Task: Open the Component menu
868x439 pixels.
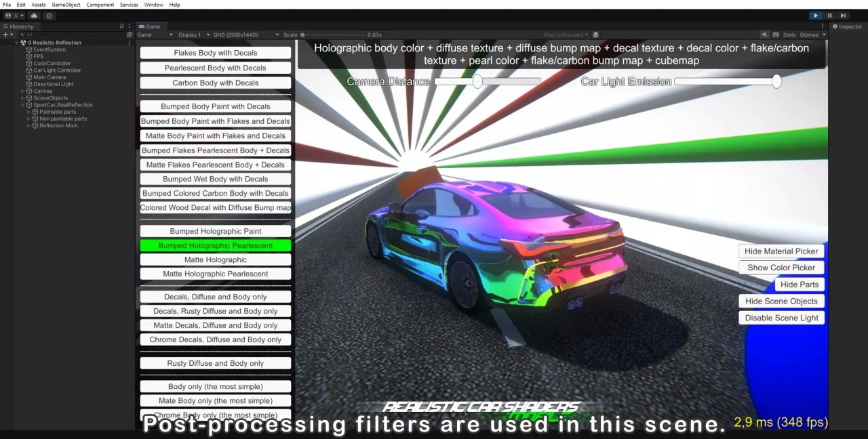Action: pyautogui.click(x=100, y=5)
